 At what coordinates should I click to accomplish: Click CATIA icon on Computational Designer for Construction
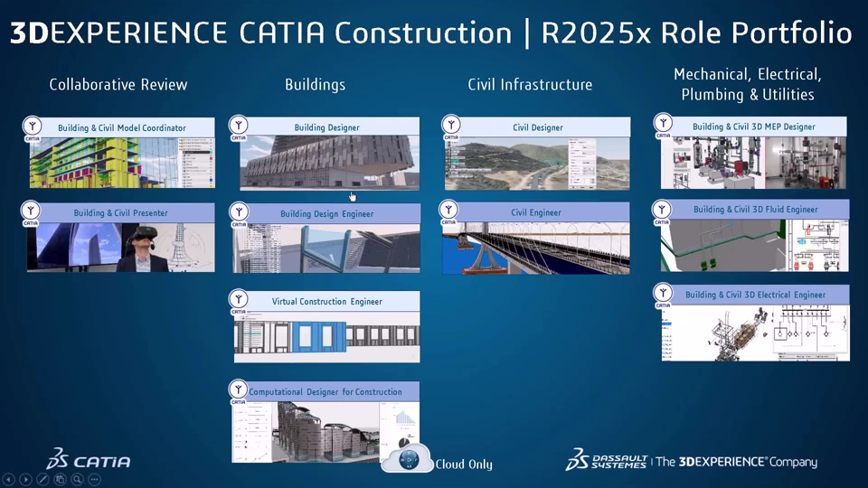click(238, 390)
